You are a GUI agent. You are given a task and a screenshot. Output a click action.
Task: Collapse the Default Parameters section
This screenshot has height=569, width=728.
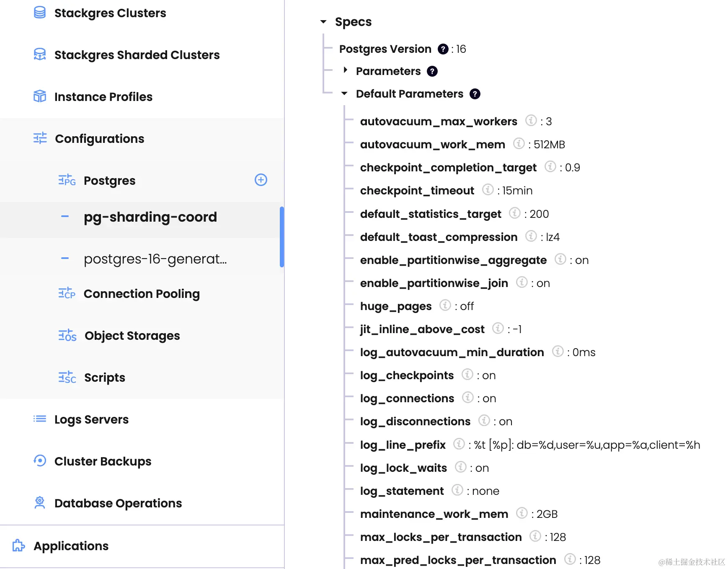click(344, 93)
